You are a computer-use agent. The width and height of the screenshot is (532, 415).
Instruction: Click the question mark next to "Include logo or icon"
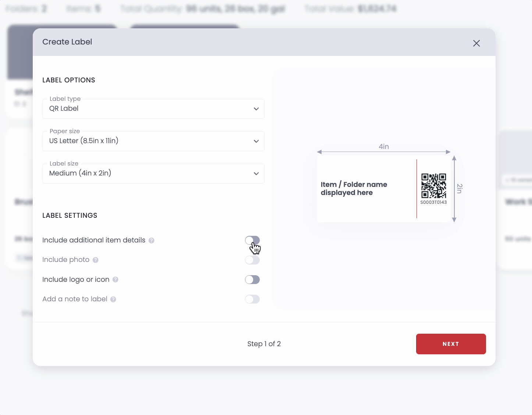click(x=116, y=280)
